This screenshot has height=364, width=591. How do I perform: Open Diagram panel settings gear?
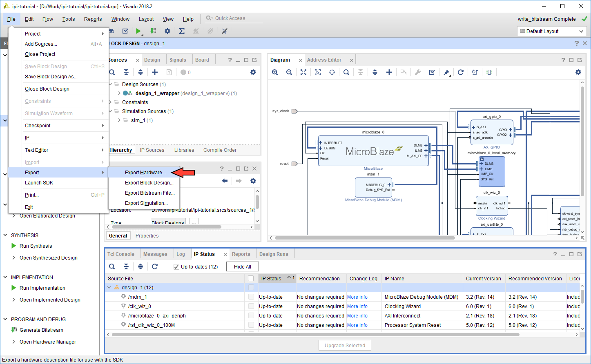point(578,72)
